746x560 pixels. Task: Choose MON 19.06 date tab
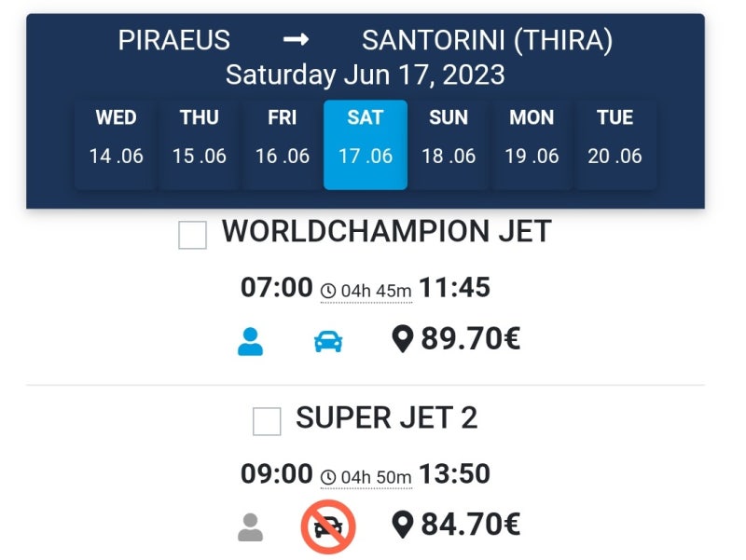point(532,144)
